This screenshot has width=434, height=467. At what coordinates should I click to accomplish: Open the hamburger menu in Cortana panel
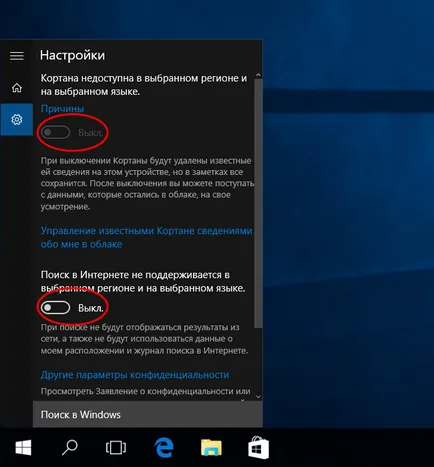click(x=17, y=56)
